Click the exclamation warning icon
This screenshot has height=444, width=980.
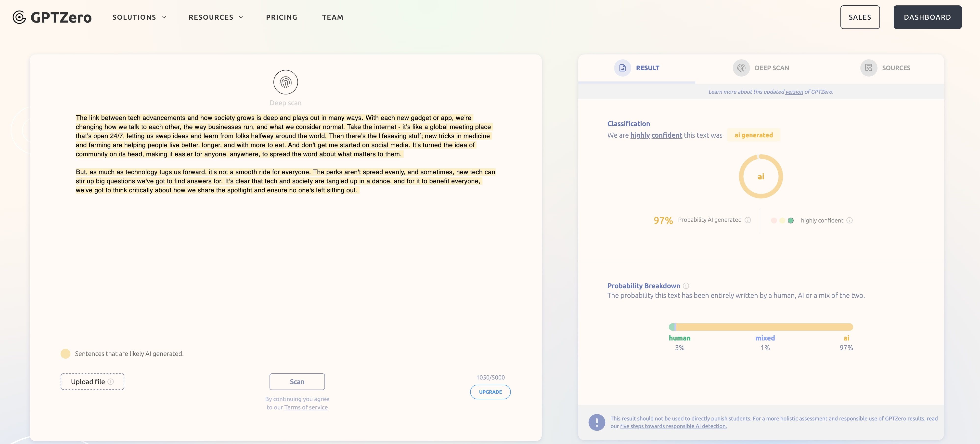click(x=596, y=422)
